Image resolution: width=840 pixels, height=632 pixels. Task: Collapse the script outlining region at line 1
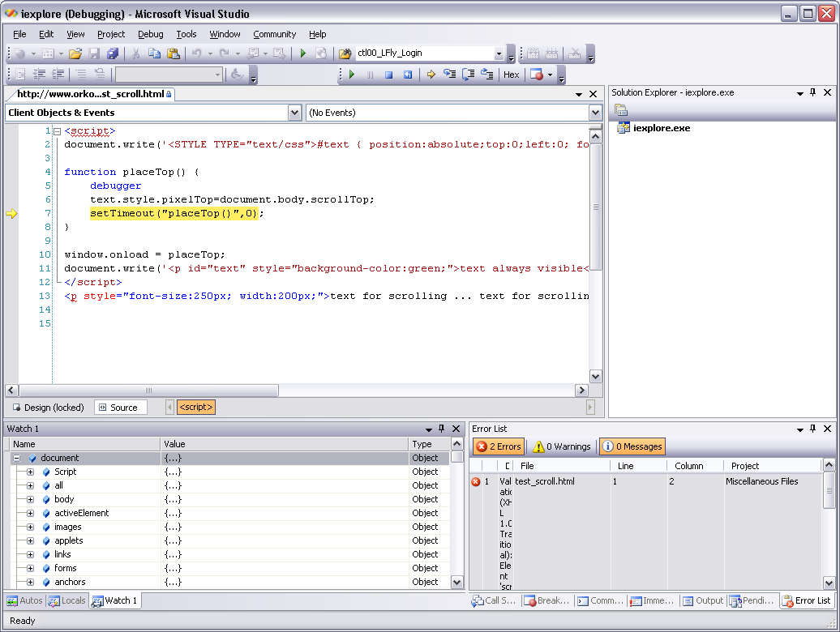[58, 131]
